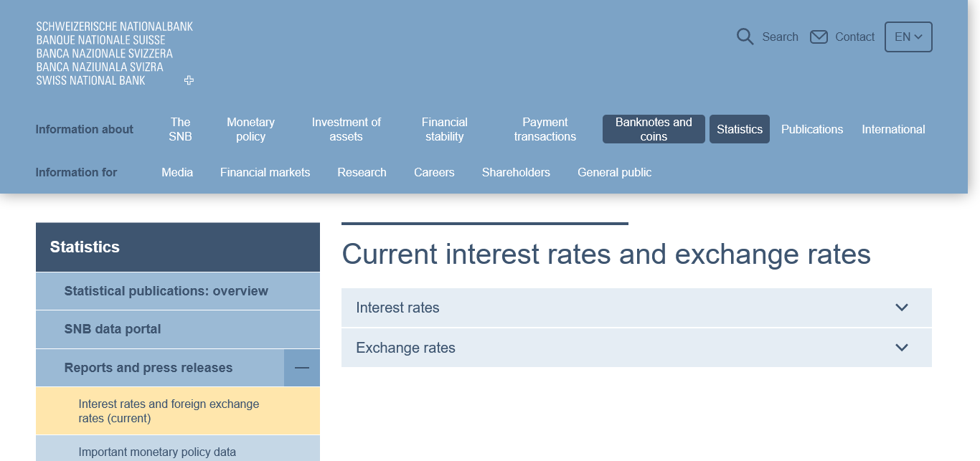The image size is (980, 461).
Task: Expand the Exchange rates accordion
Action: click(x=636, y=348)
